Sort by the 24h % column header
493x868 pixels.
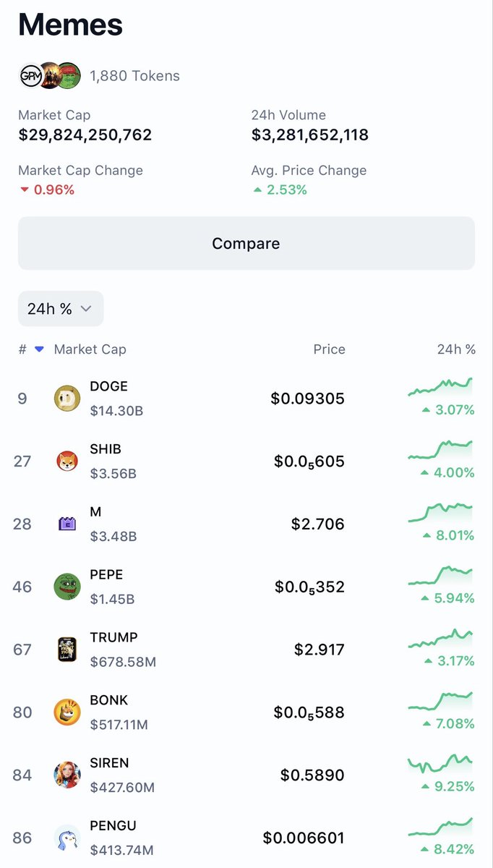click(x=456, y=350)
